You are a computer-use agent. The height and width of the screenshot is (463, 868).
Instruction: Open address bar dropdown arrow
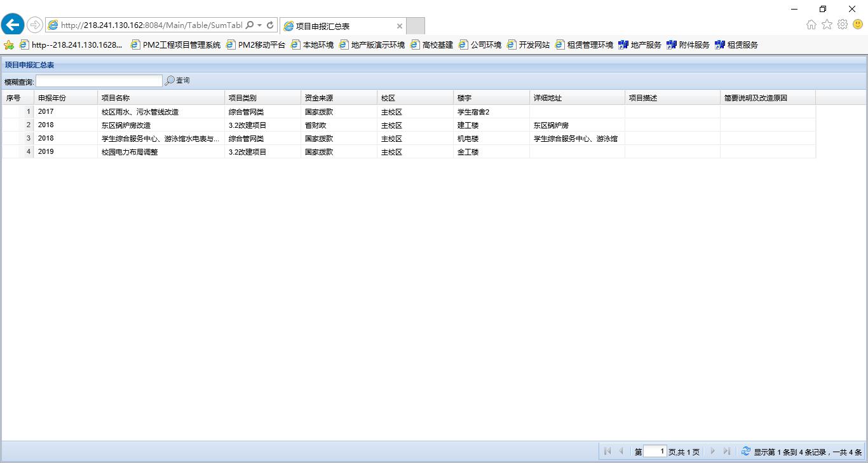pos(260,25)
